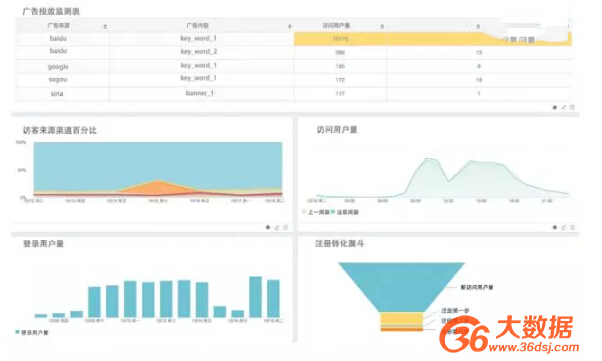
Task: Edit the ad monitoring table panel
Action: coord(564,108)
